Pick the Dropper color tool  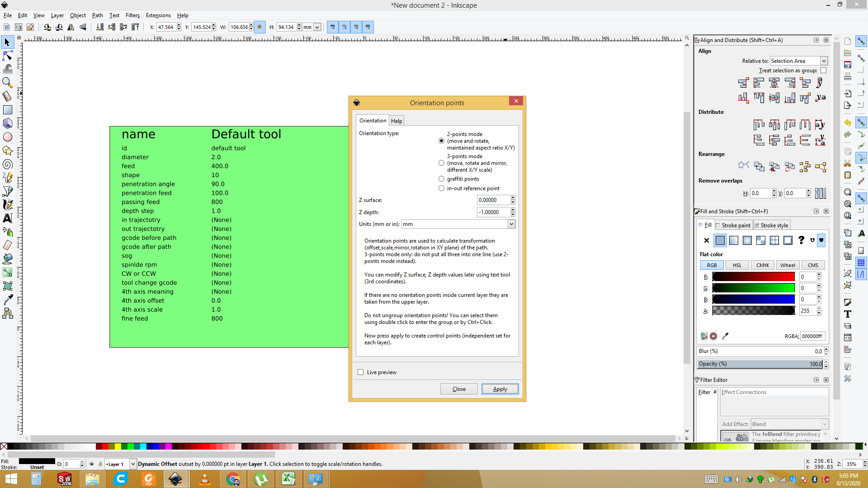click(x=8, y=300)
